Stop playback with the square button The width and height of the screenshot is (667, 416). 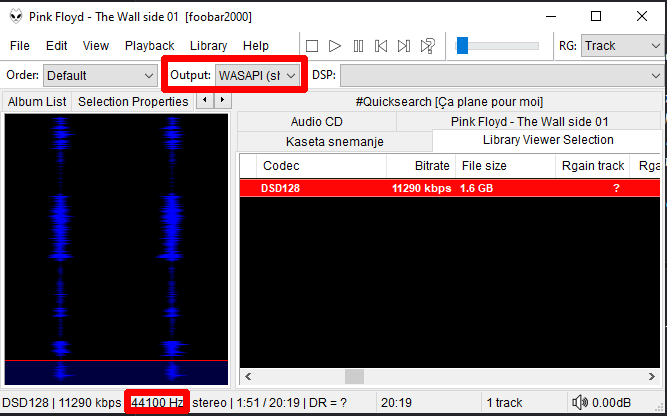tap(312, 46)
